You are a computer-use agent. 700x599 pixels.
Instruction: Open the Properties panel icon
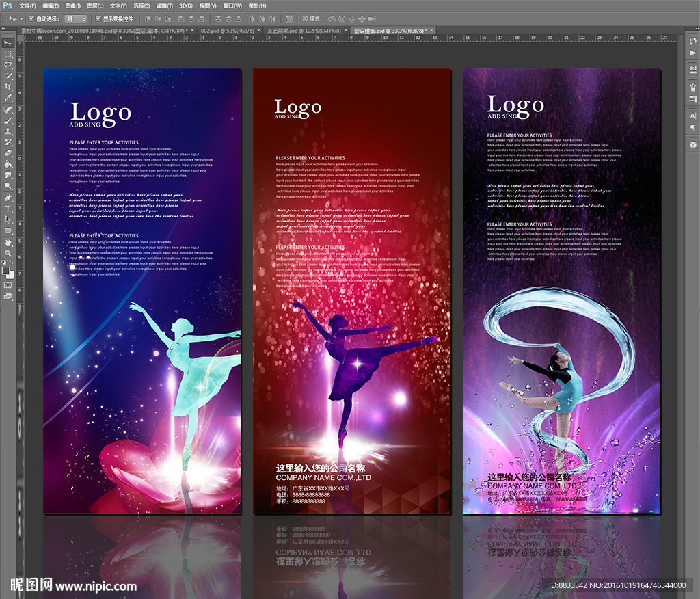click(x=693, y=69)
